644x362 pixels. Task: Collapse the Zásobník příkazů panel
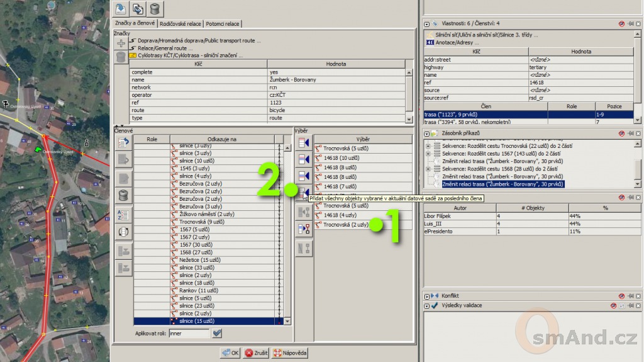point(427,133)
